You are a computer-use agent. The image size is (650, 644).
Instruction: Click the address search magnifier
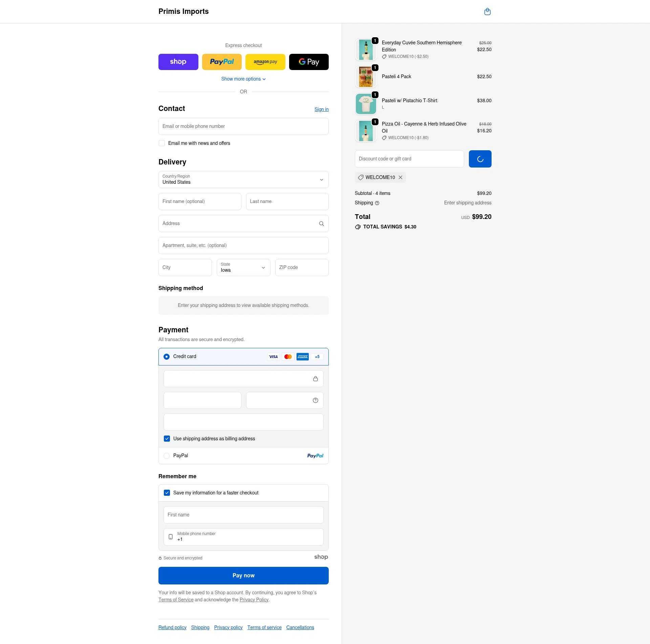pos(321,223)
